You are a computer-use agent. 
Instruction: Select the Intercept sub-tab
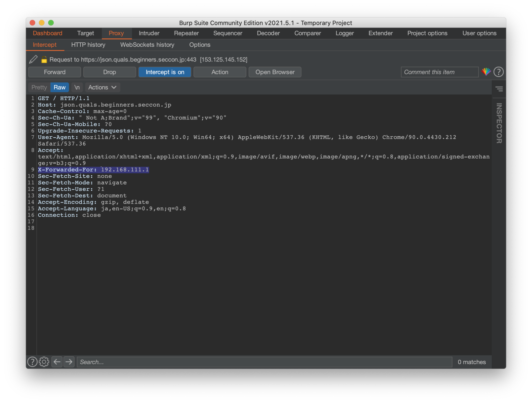45,45
